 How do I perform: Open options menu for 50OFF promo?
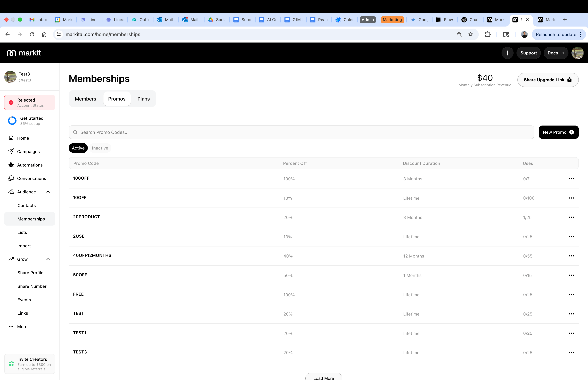click(571, 275)
